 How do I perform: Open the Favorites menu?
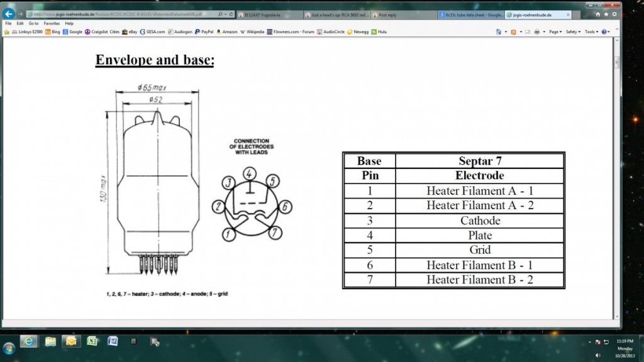52,23
